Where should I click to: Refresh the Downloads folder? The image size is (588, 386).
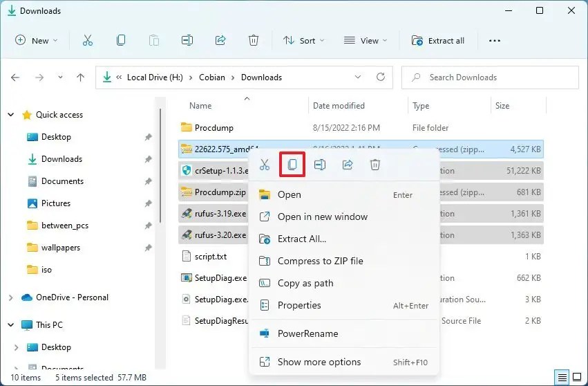point(381,77)
